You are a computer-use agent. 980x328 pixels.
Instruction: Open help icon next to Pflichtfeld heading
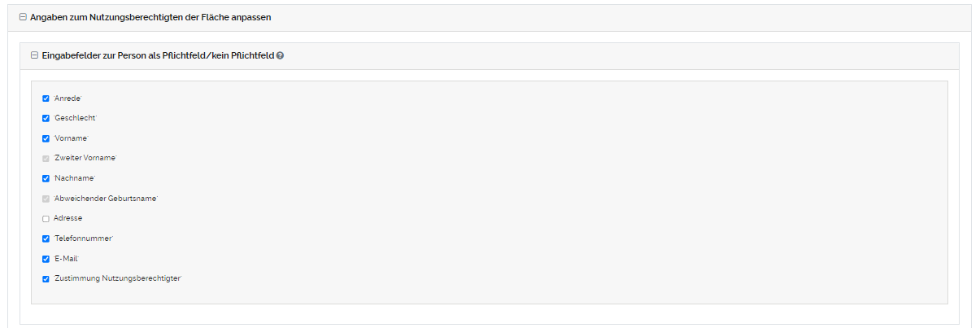click(281, 56)
